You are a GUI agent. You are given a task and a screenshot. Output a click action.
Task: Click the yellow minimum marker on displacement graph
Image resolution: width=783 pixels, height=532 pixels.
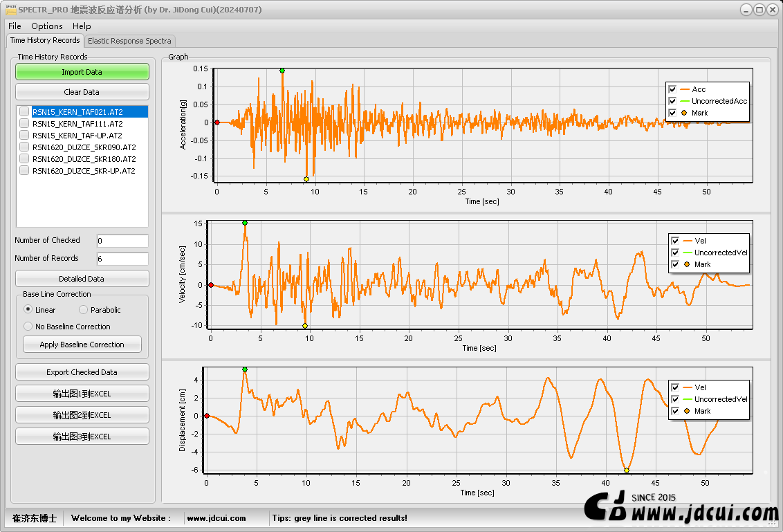pos(627,470)
